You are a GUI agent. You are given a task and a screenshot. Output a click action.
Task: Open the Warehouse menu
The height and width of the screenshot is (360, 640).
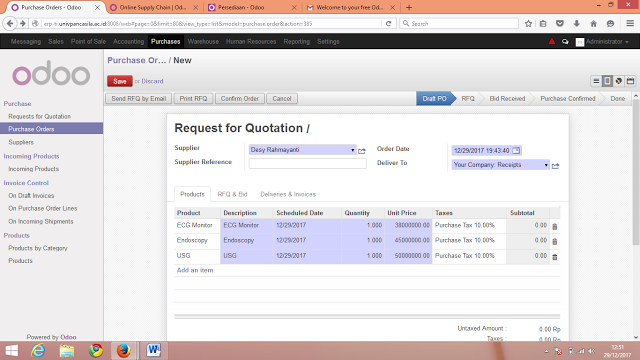[203, 42]
